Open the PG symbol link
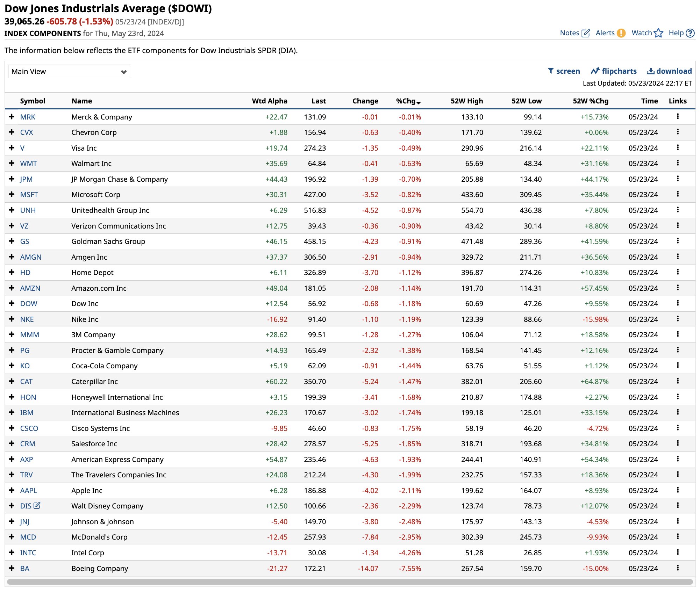 [x=25, y=350]
